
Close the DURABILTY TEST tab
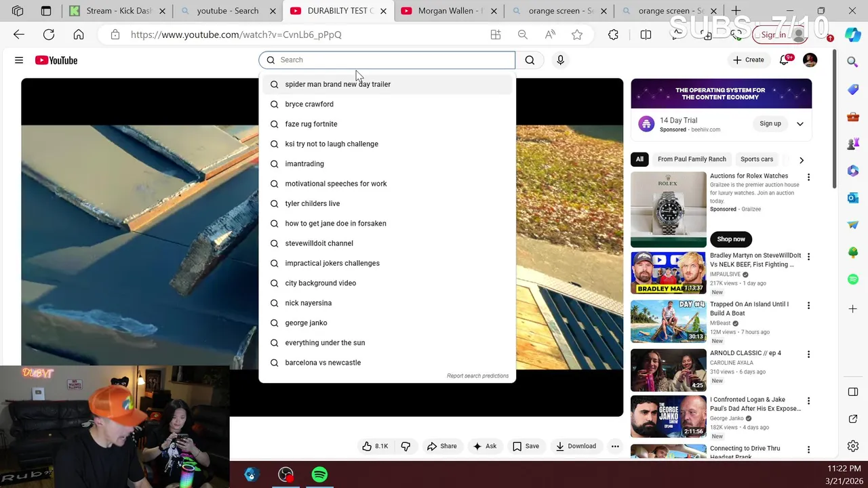click(383, 11)
